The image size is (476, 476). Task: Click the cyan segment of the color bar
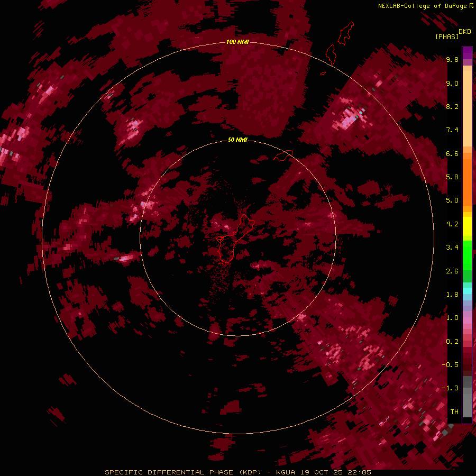(x=467, y=290)
